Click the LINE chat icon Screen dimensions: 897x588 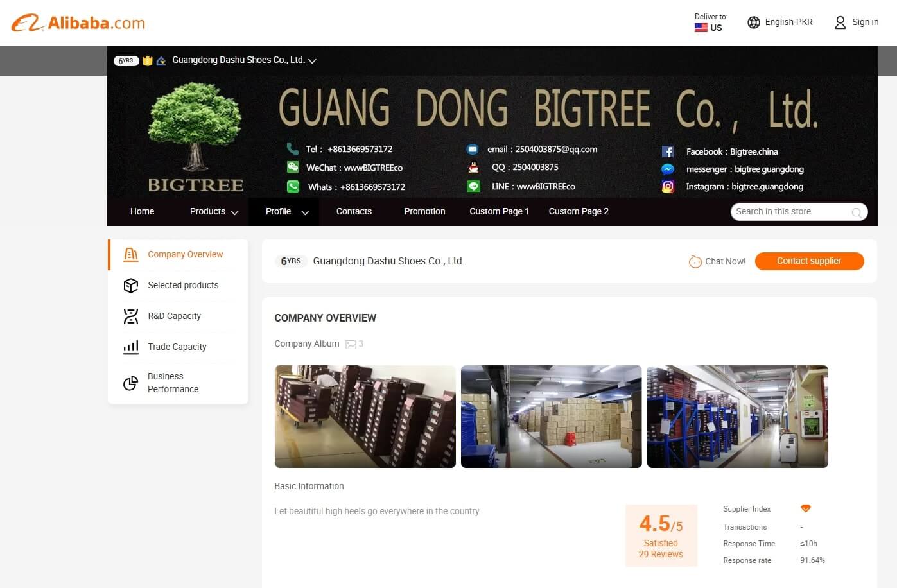(473, 187)
